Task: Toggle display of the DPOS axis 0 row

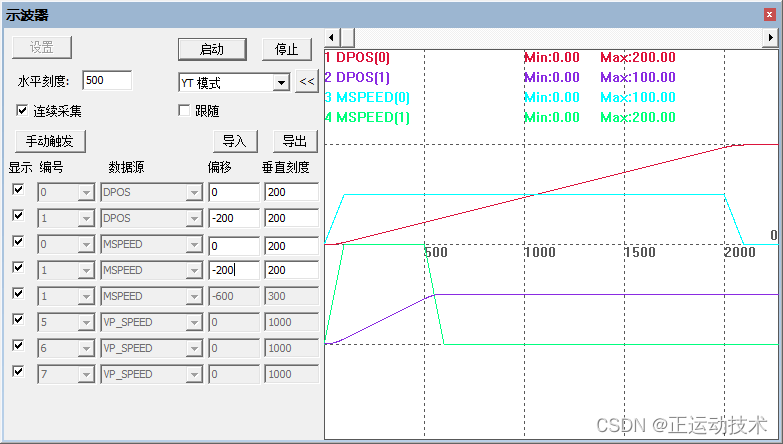Action: coord(18,189)
